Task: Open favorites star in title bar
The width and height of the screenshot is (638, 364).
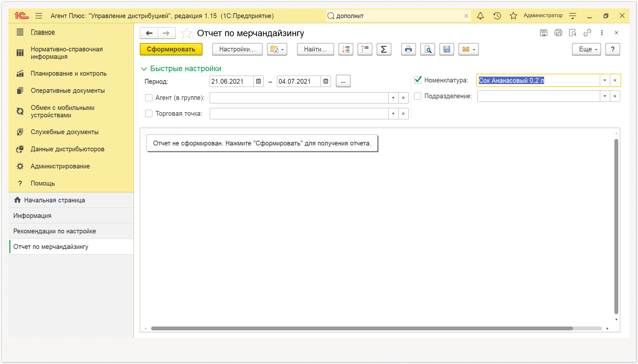Action: pos(513,16)
